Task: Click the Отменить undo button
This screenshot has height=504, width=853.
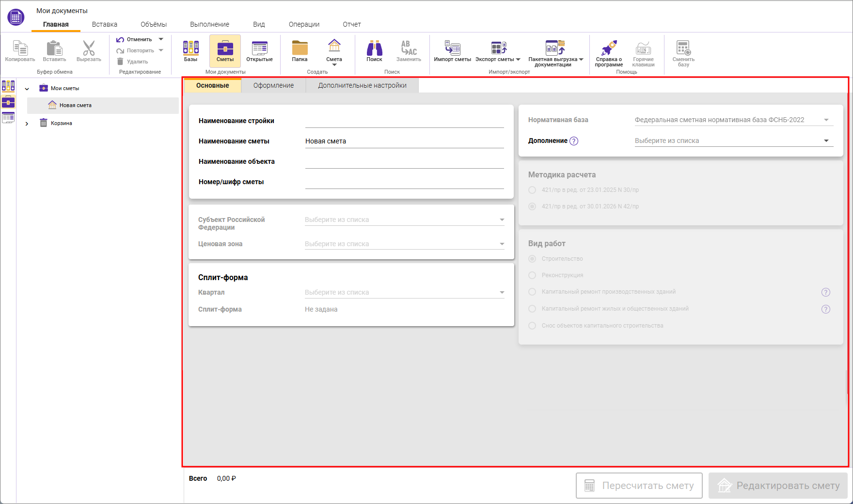Action: [x=134, y=39]
